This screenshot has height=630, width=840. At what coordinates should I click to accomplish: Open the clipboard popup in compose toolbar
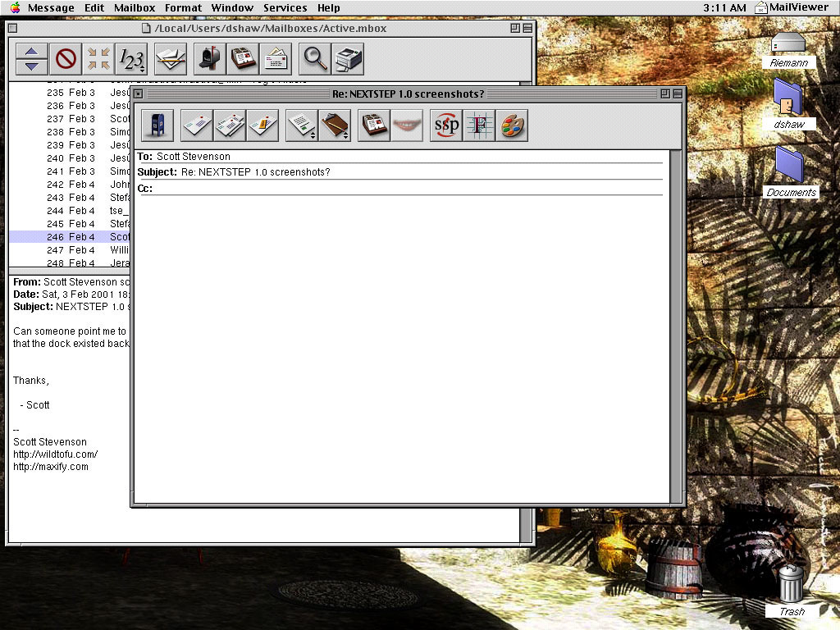(x=335, y=126)
